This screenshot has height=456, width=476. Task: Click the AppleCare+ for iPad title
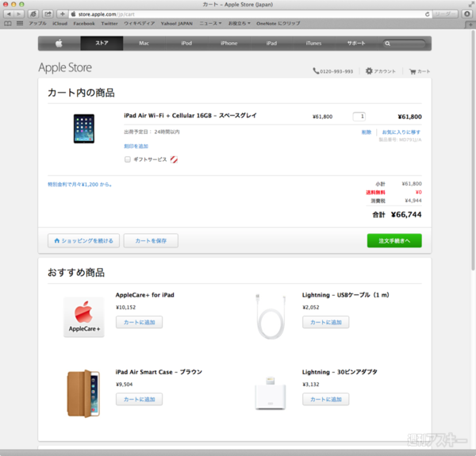tap(145, 295)
